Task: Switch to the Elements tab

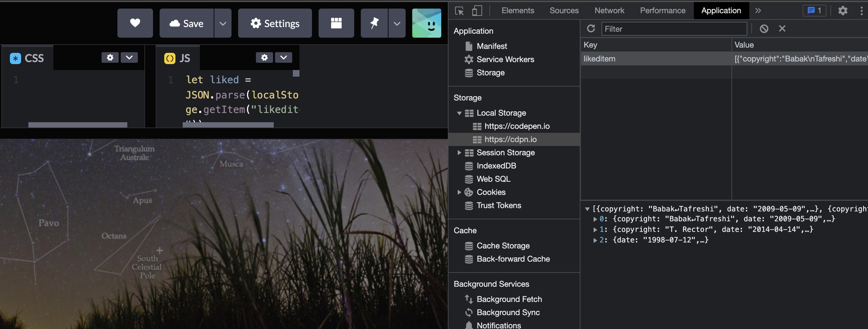Action: click(x=517, y=11)
